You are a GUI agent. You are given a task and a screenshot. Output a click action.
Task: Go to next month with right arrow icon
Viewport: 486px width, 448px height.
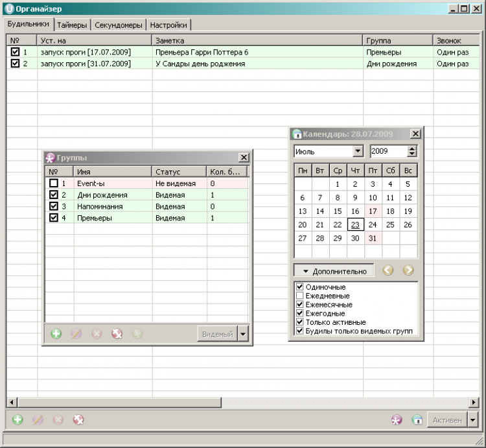coord(408,270)
